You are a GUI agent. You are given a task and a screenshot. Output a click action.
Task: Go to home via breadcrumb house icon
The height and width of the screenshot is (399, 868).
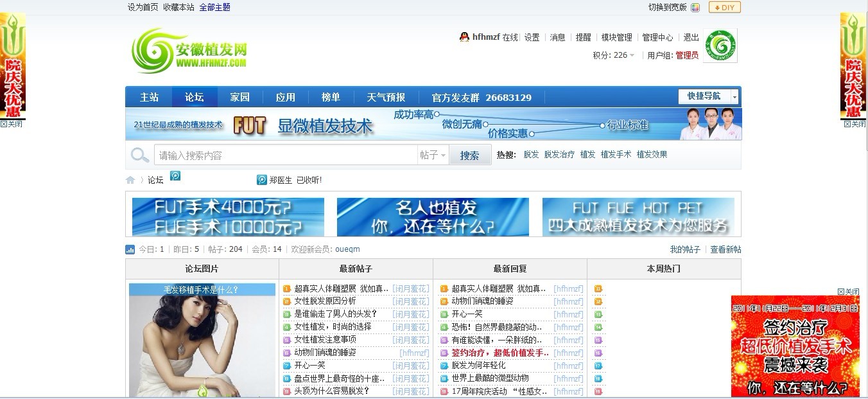click(x=130, y=180)
